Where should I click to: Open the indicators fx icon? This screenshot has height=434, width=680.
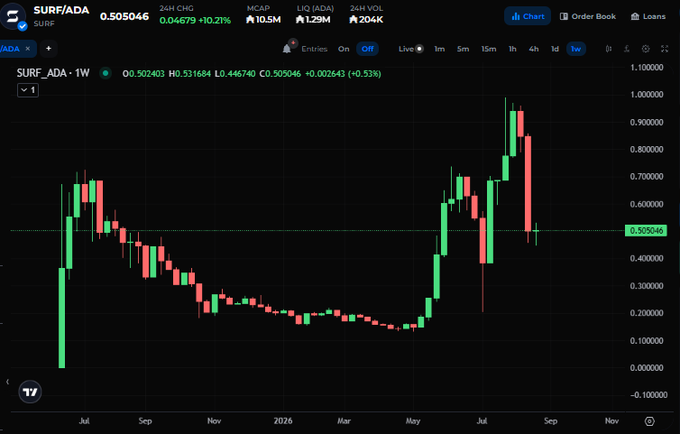click(627, 49)
